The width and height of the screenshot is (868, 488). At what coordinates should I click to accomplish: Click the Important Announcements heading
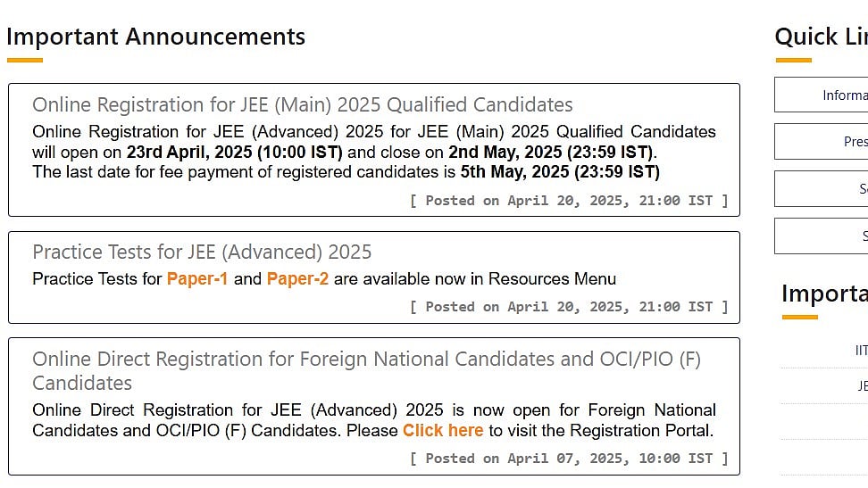tap(155, 37)
